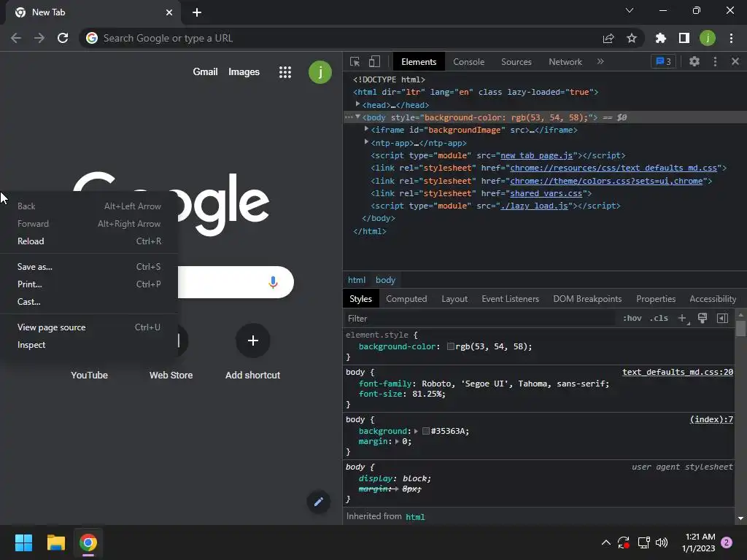Screen dimensions: 747x560
Task: Start voice search with microphone icon
Action: pyautogui.click(x=273, y=282)
